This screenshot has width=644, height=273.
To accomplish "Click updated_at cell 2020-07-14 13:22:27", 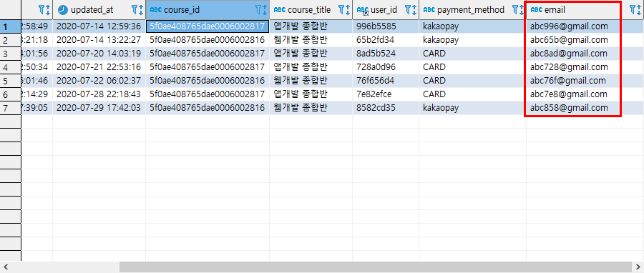I will click(x=99, y=40).
